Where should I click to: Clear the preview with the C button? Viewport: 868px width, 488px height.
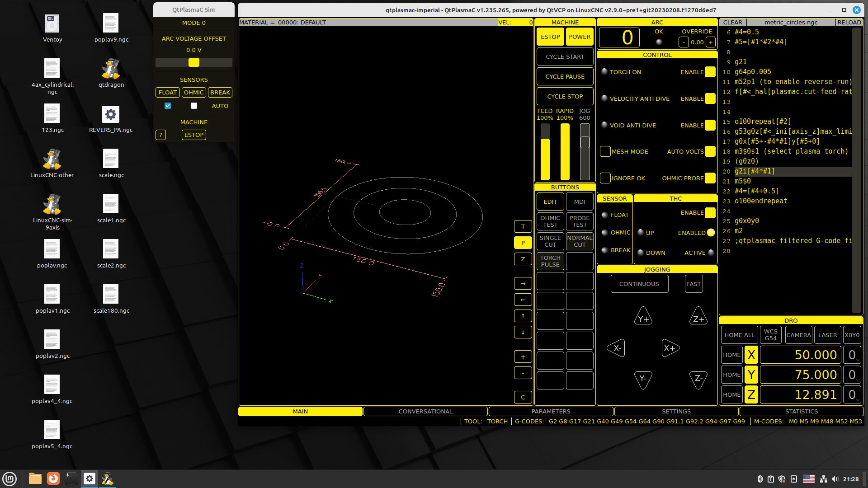coord(523,397)
